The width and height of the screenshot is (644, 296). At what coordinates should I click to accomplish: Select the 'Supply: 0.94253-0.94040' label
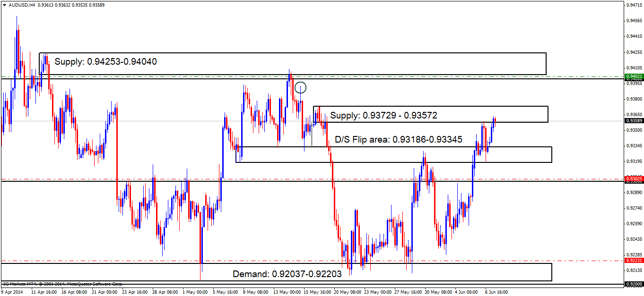tap(105, 61)
